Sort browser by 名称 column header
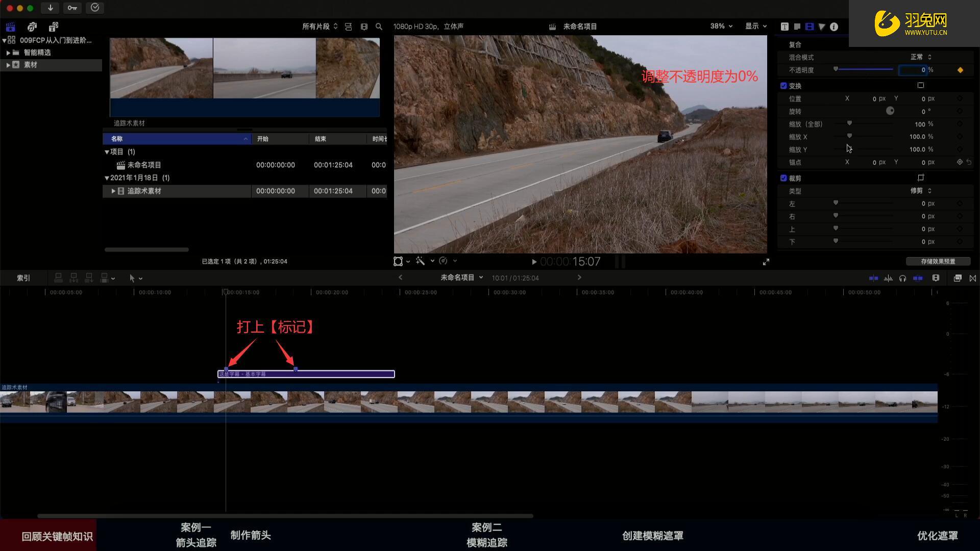Viewport: 980px width, 551px height. [177, 139]
